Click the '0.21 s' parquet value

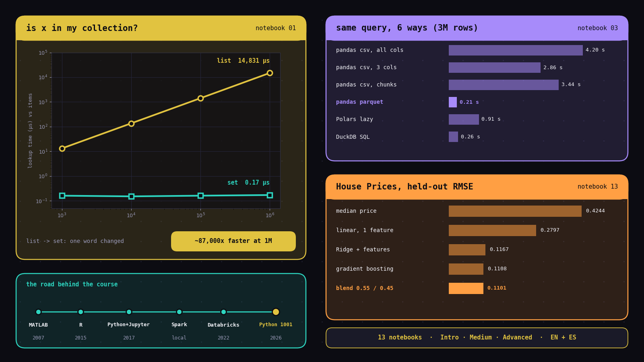click(469, 102)
